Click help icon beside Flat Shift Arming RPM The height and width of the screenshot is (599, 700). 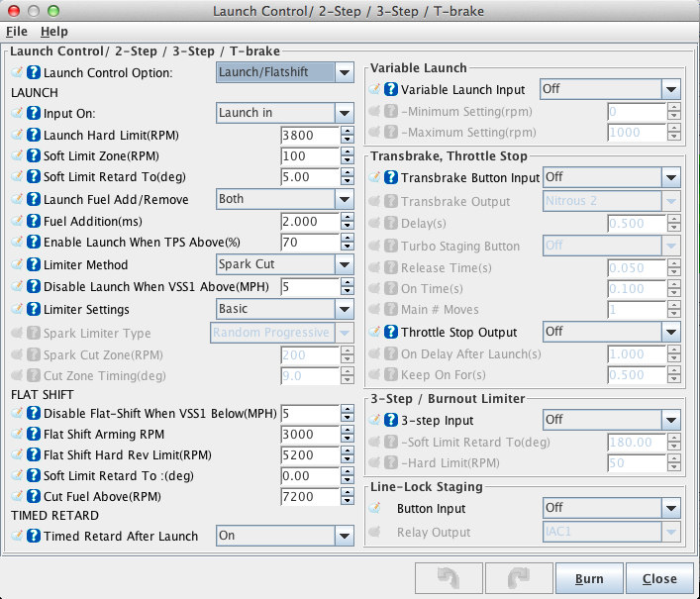[x=33, y=434]
